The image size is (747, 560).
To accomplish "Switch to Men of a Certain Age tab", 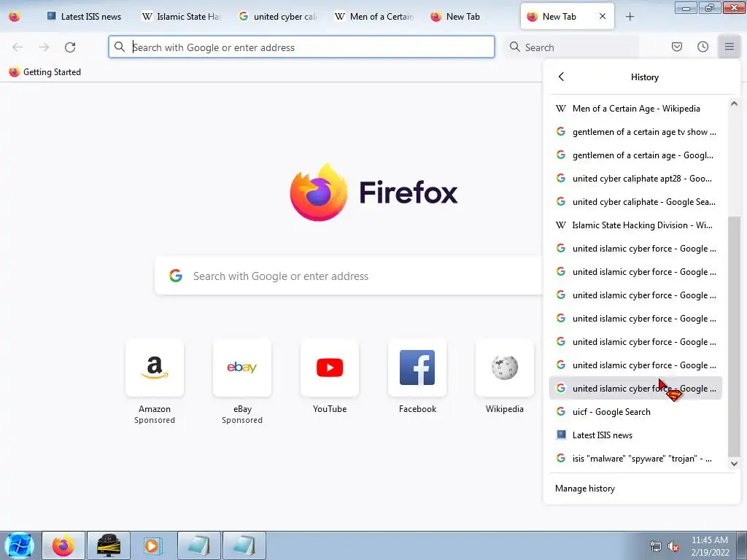I will coord(374,16).
